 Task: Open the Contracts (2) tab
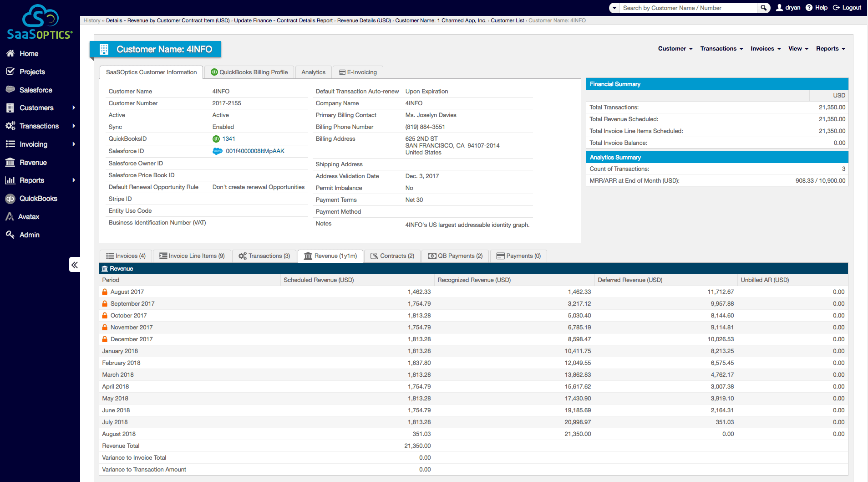point(392,256)
